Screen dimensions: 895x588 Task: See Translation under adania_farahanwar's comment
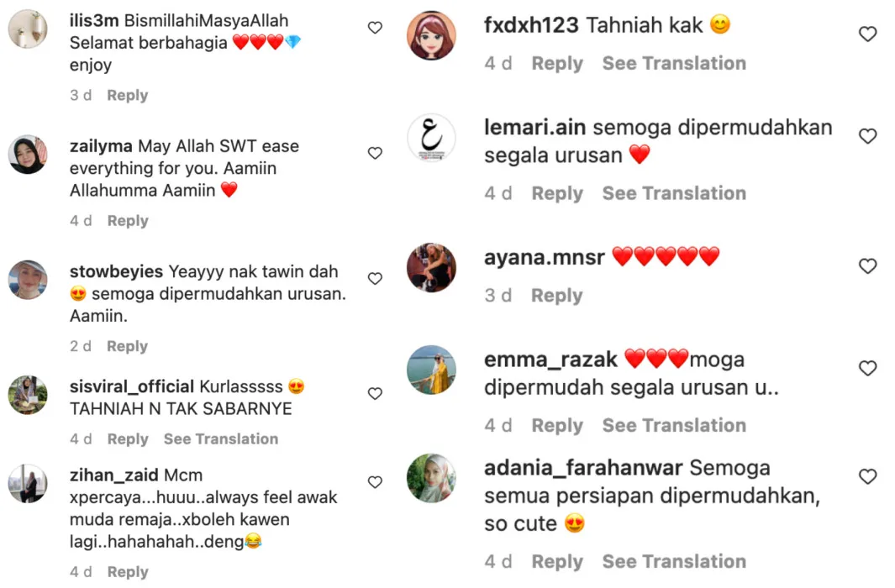674,562
